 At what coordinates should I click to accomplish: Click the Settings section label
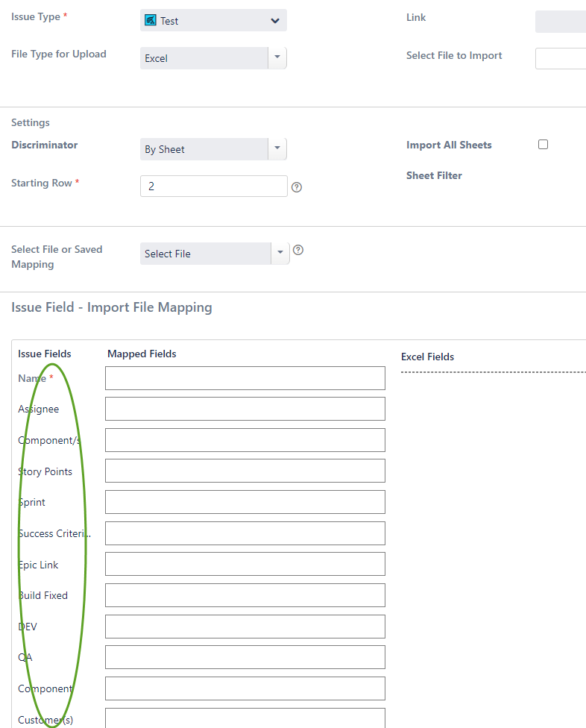pos(30,122)
